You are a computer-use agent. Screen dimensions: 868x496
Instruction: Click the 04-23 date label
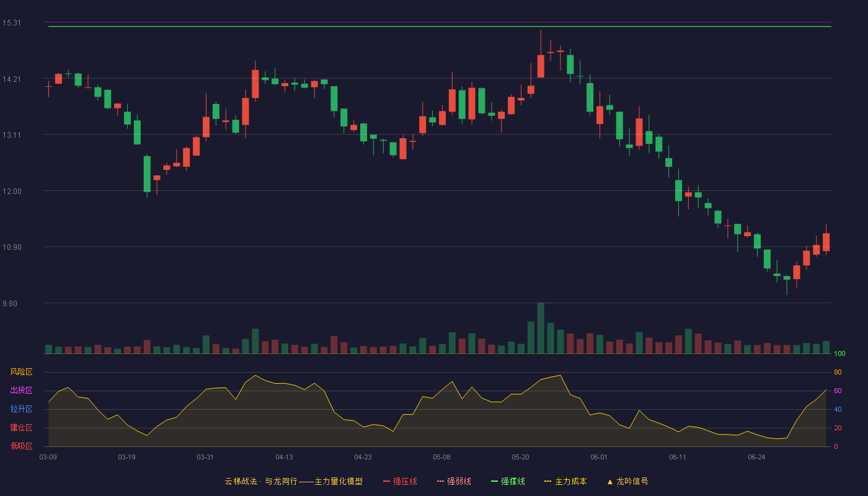363,457
